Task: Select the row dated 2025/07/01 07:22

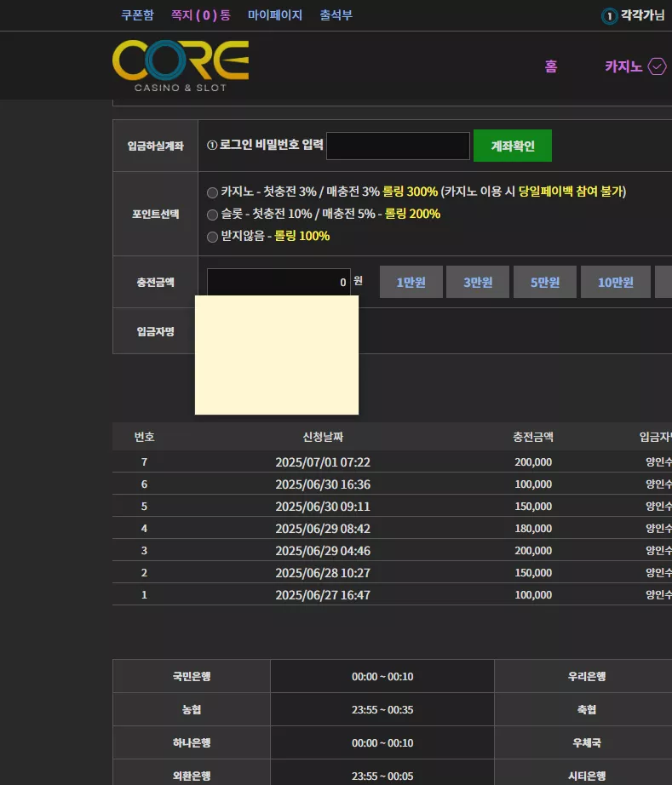Action: click(x=392, y=461)
